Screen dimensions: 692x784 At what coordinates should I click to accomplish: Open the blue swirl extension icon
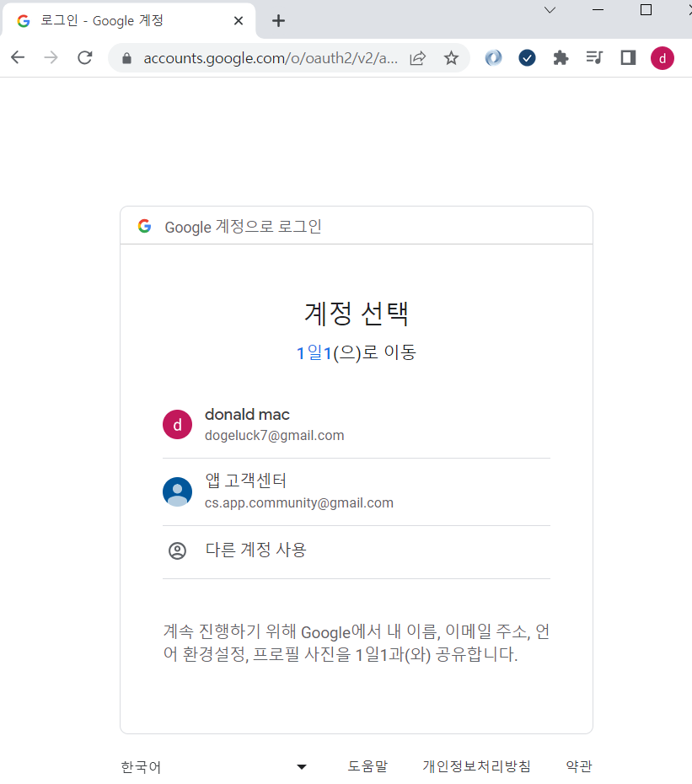click(x=493, y=58)
